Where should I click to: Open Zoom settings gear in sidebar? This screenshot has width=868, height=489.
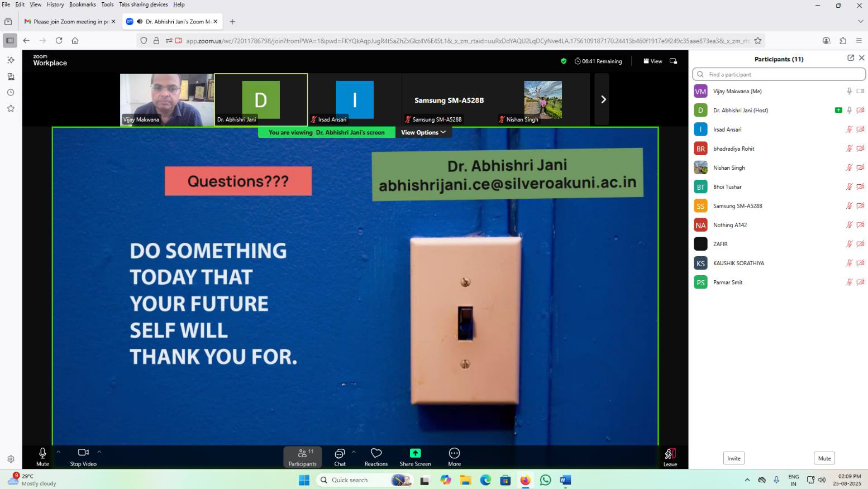point(11,459)
